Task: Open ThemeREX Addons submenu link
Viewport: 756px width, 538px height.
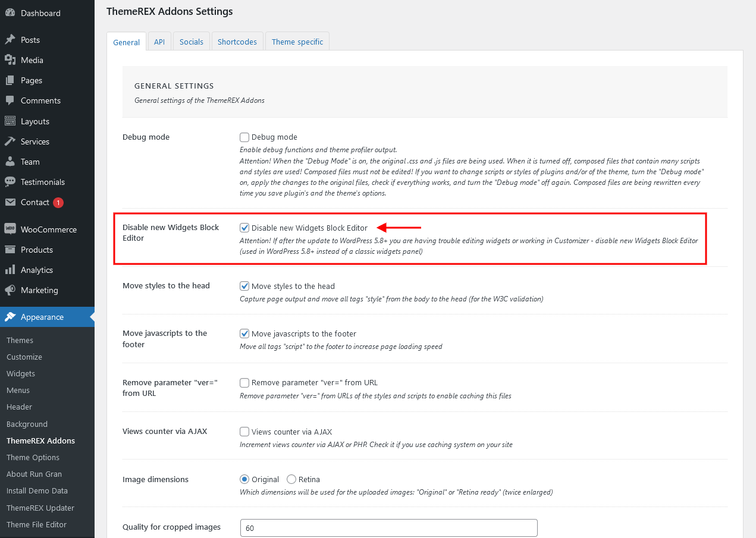Action: click(40, 441)
